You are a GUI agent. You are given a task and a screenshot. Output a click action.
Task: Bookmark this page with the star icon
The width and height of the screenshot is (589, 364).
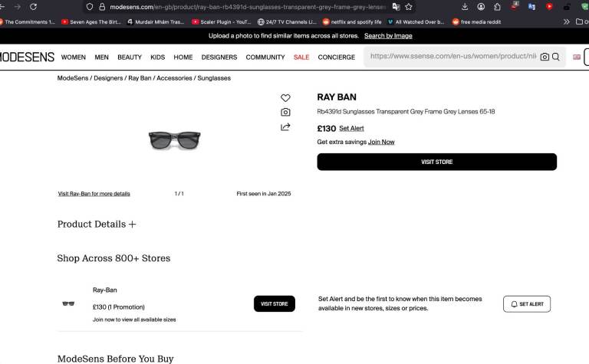[x=409, y=7]
